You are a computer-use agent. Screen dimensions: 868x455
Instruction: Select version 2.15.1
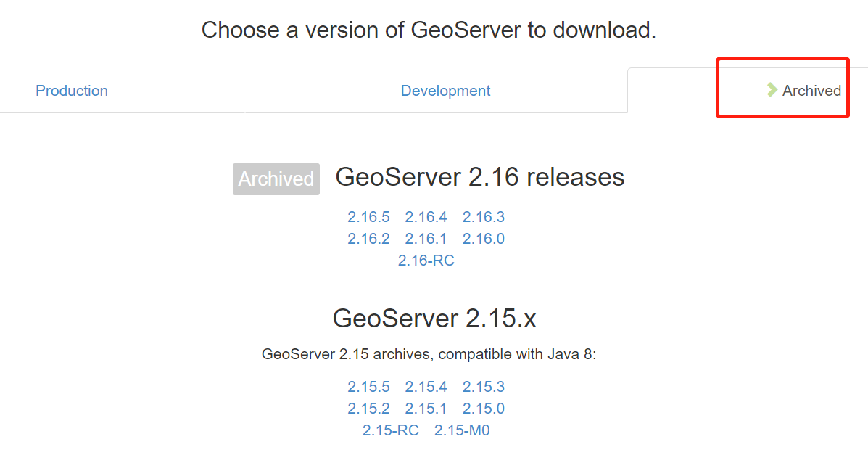tap(426, 409)
